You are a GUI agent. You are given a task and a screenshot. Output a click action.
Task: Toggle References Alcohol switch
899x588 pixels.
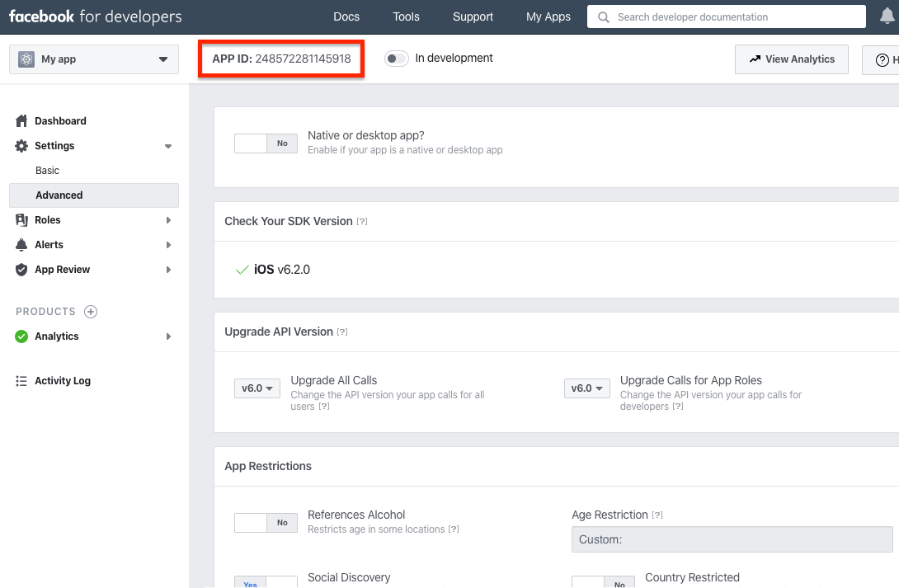point(266,523)
